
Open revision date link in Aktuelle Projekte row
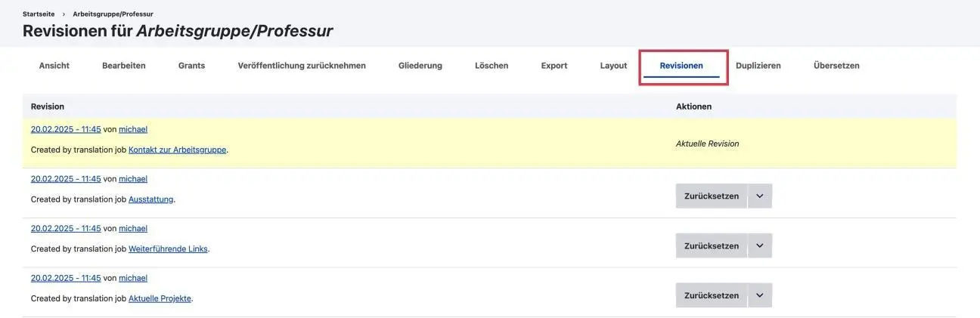66,278
